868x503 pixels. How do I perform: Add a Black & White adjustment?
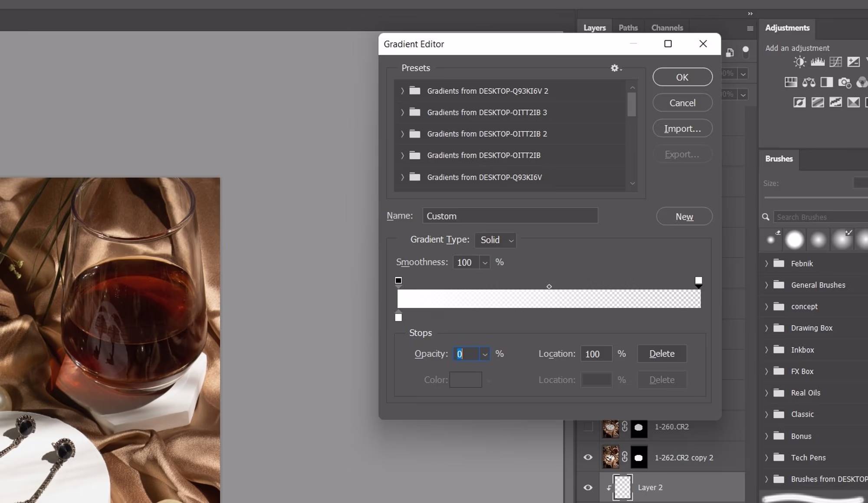826,82
